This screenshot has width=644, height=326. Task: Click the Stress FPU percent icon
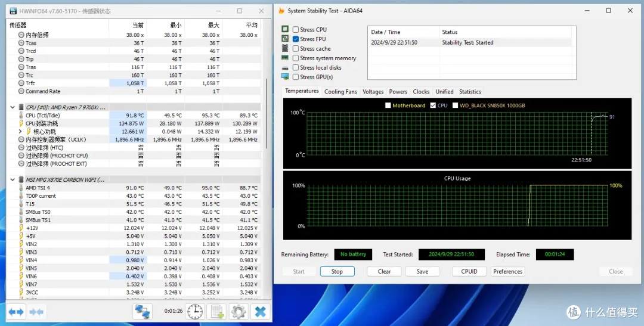click(285, 39)
